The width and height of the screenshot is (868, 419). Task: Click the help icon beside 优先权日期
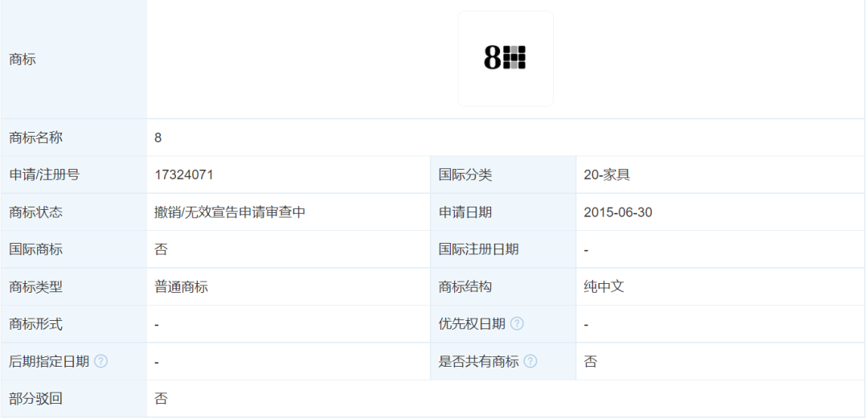(x=517, y=324)
